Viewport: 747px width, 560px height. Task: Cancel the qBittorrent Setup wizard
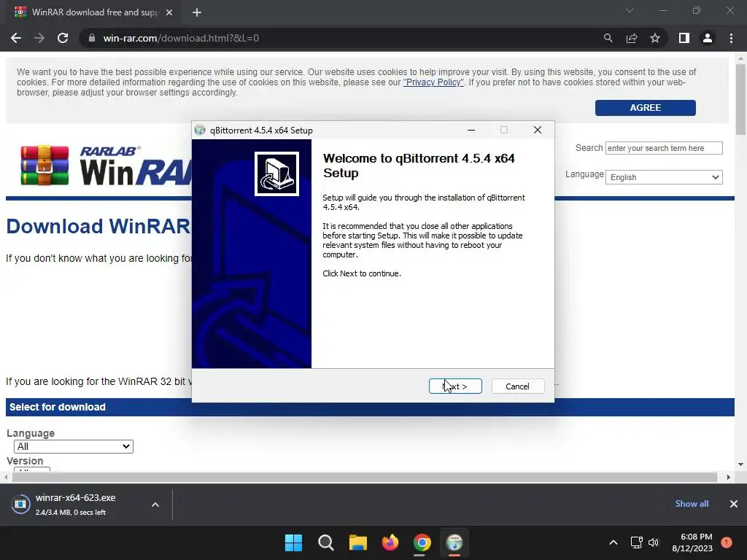pyautogui.click(x=517, y=386)
